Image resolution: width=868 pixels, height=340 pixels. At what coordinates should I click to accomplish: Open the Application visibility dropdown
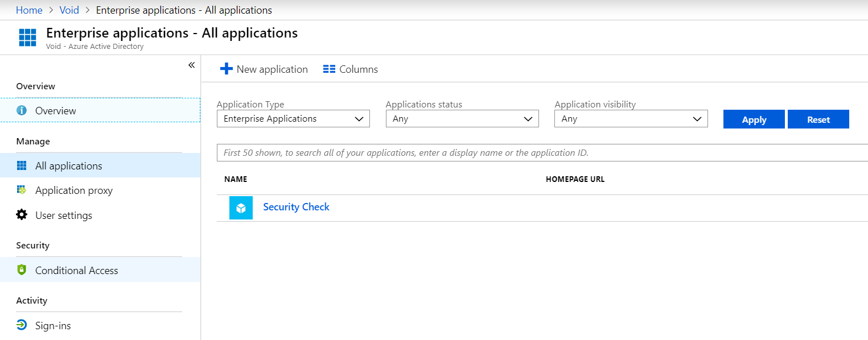pyautogui.click(x=631, y=119)
